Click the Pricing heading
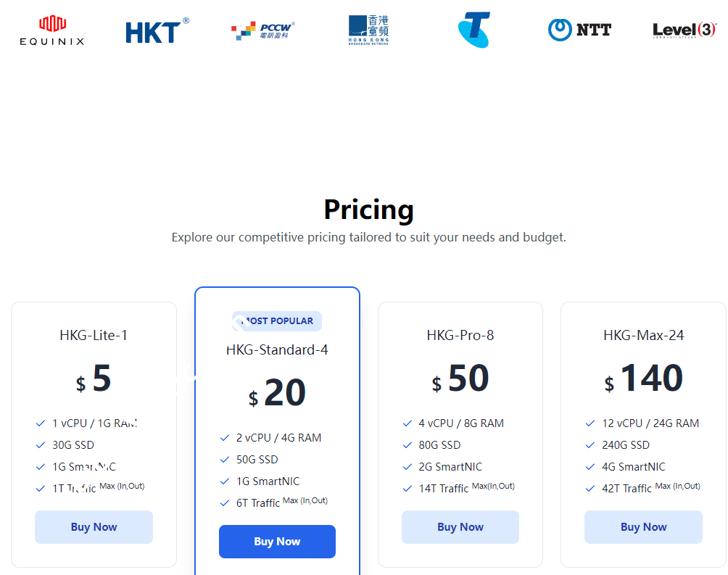The image size is (728, 575). pos(368,210)
